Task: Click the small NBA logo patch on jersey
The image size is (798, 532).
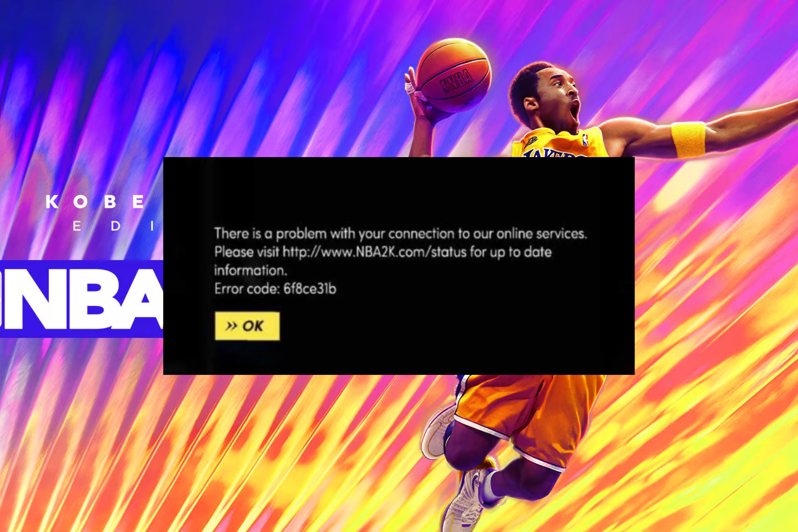Action: [x=585, y=139]
